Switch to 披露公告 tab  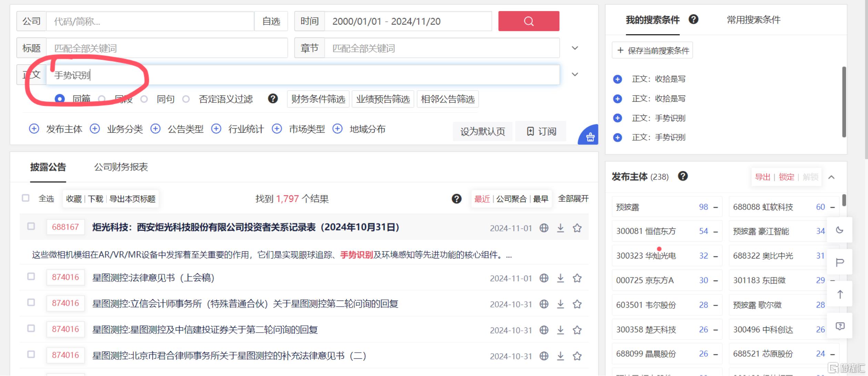coord(48,167)
